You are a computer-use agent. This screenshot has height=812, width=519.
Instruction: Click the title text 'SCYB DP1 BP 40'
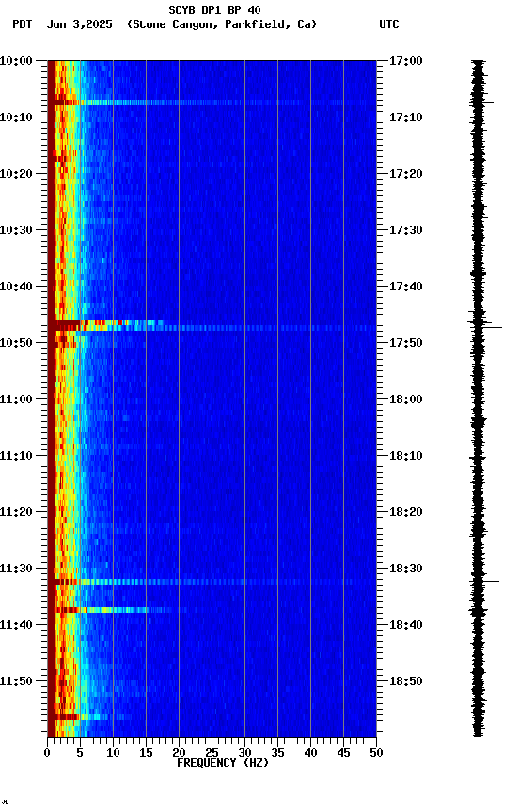(214, 10)
